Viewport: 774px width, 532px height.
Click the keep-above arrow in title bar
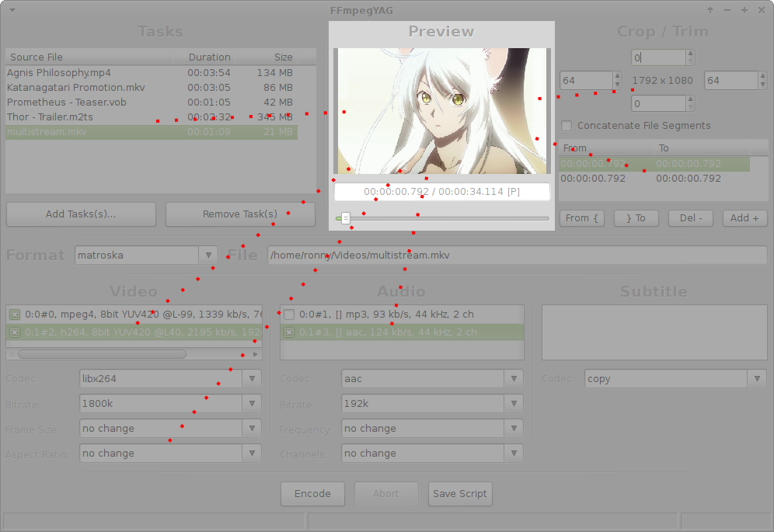point(710,10)
